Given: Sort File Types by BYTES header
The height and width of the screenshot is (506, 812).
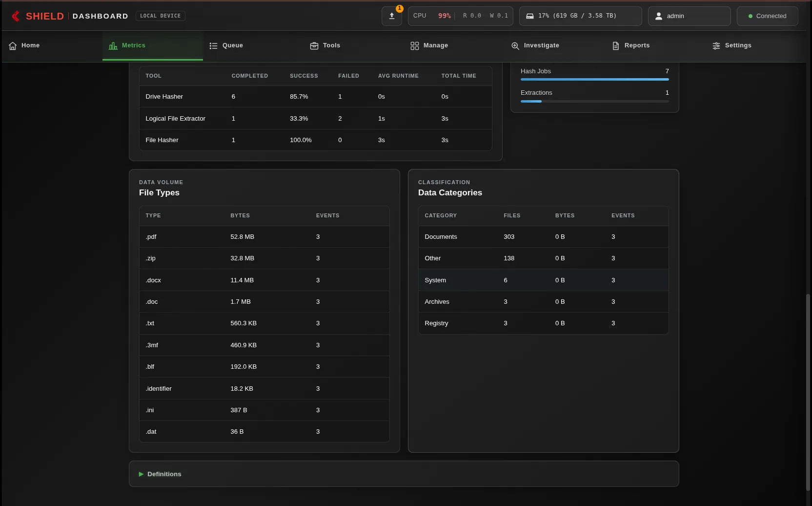Looking at the screenshot, I should [x=240, y=215].
